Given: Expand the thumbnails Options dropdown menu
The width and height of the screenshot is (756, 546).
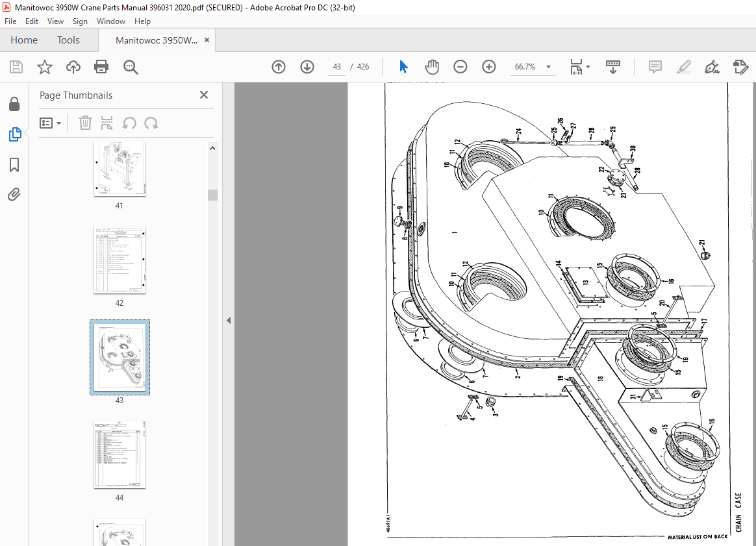Looking at the screenshot, I should tap(50, 123).
